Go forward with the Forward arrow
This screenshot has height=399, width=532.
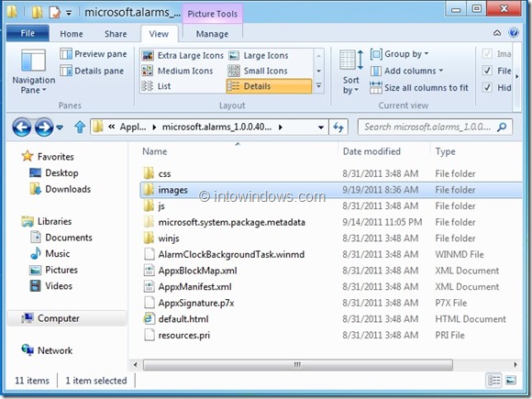click(44, 127)
